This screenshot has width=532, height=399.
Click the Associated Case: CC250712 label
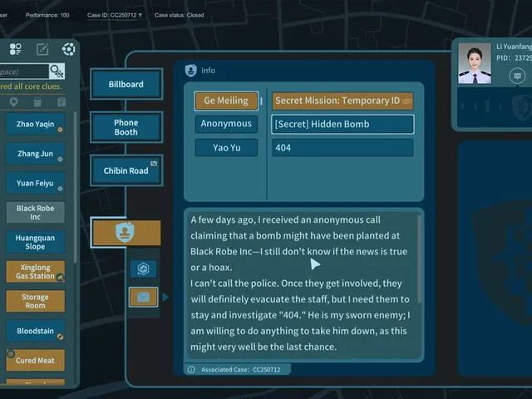coord(241,369)
